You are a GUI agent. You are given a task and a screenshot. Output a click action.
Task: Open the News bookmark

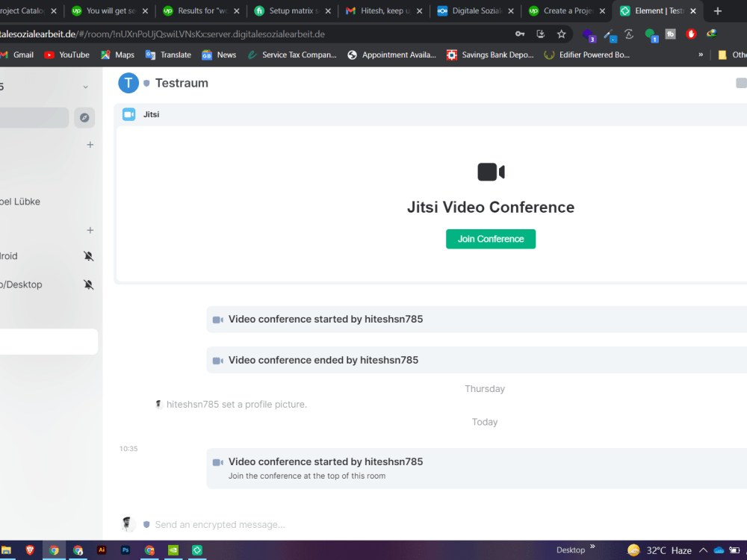click(x=219, y=55)
